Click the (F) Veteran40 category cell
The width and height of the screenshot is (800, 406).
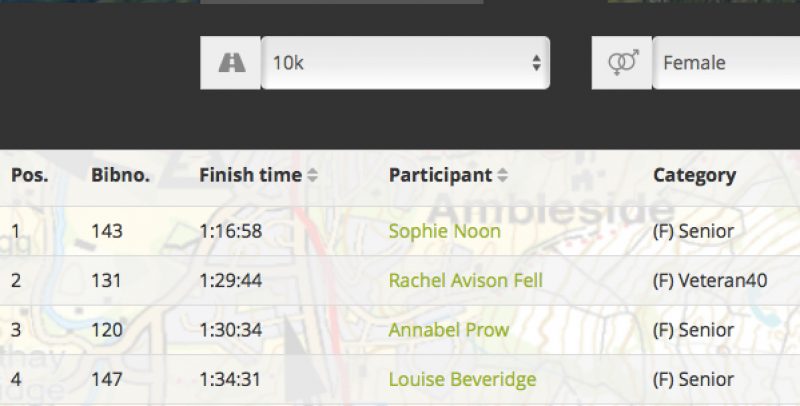pyautogui.click(x=710, y=281)
